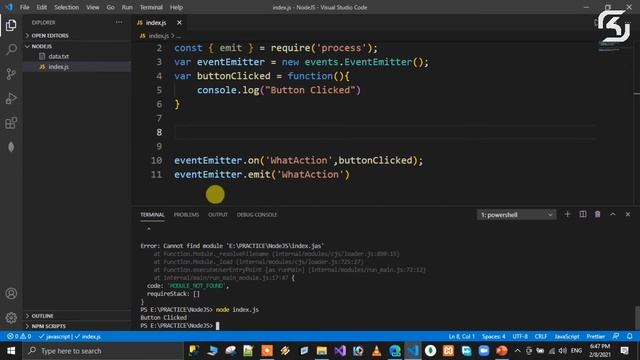This screenshot has width=640, height=360.
Task: Open VLC cone icon in taskbar
Action: click(376, 351)
